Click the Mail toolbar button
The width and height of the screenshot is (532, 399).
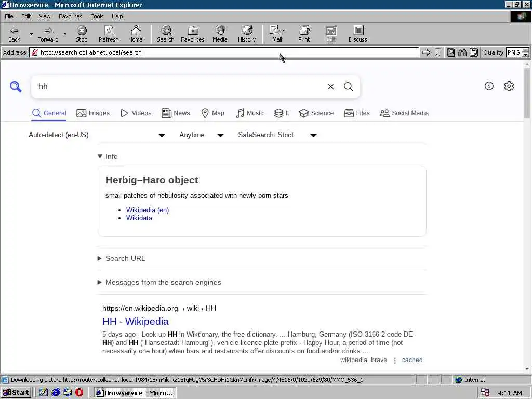(275, 34)
